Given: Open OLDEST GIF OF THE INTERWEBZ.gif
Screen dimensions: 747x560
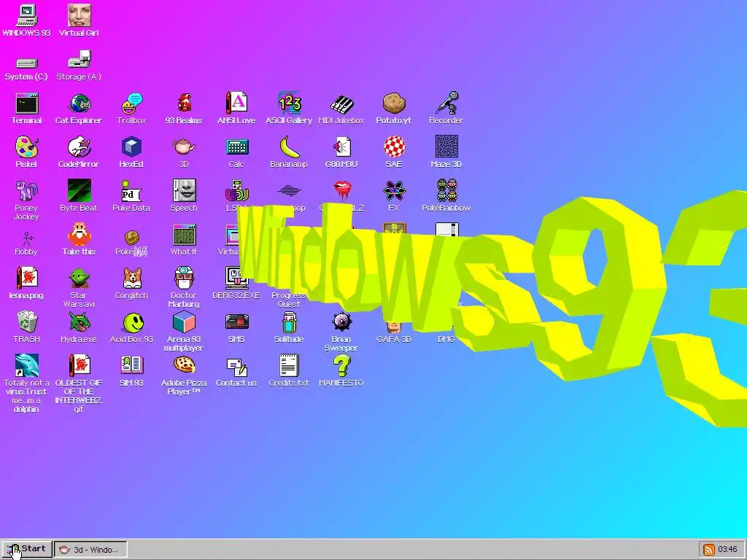Looking at the screenshot, I should 79,366.
